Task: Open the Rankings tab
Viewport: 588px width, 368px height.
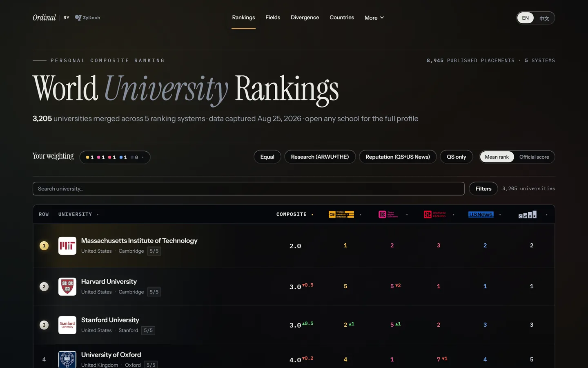Action: [244, 18]
